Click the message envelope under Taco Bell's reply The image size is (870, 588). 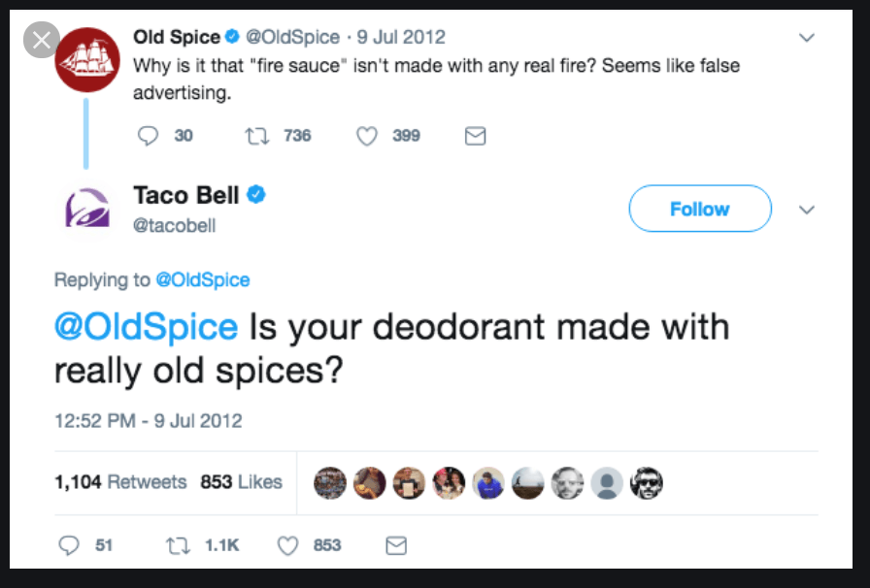396,545
